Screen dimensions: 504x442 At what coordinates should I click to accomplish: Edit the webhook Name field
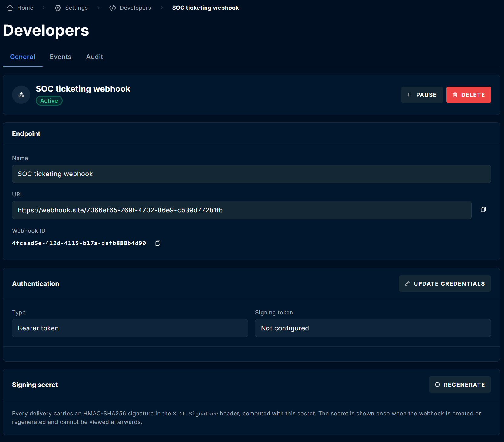[x=251, y=174]
